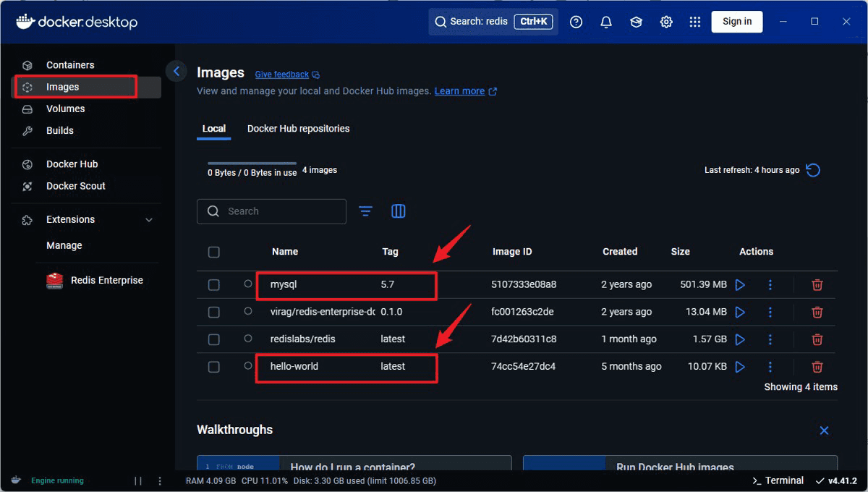Refresh the images list
This screenshot has height=492, width=868.
pyautogui.click(x=812, y=169)
